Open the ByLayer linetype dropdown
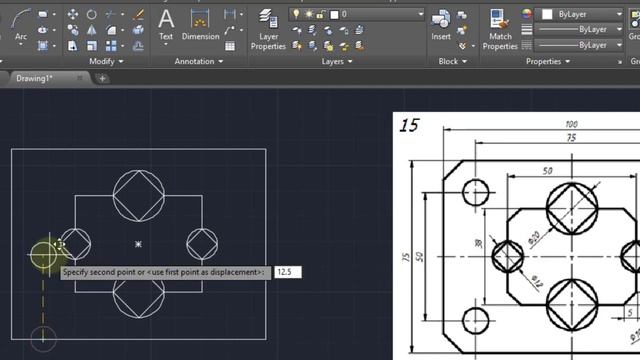The width and height of the screenshot is (640, 360). [x=619, y=45]
